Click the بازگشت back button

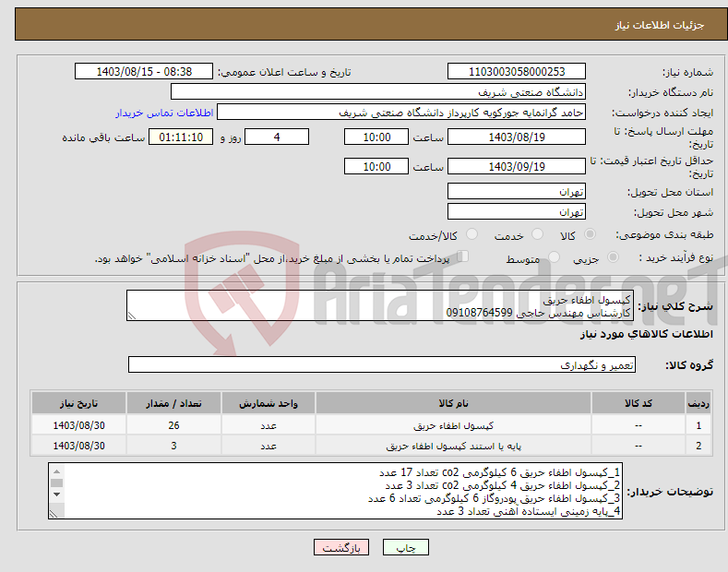click(x=341, y=547)
